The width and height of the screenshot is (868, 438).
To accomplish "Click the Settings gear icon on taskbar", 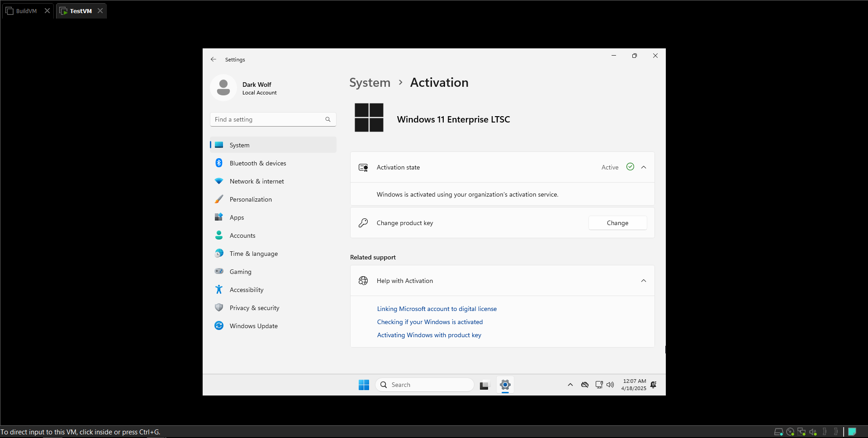I will click(505, 385).
